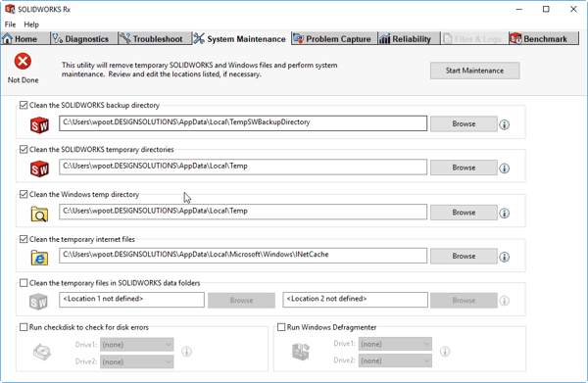Uncheck Clean the Windows temp directory
Viewport: 588px width, 383px height.
pos(24,194)
